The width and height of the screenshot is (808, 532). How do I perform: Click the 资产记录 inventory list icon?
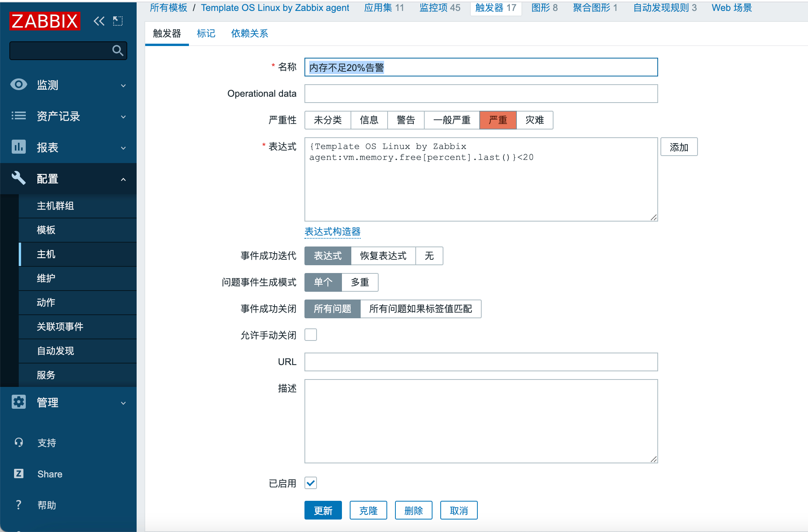tap(18, 116)
